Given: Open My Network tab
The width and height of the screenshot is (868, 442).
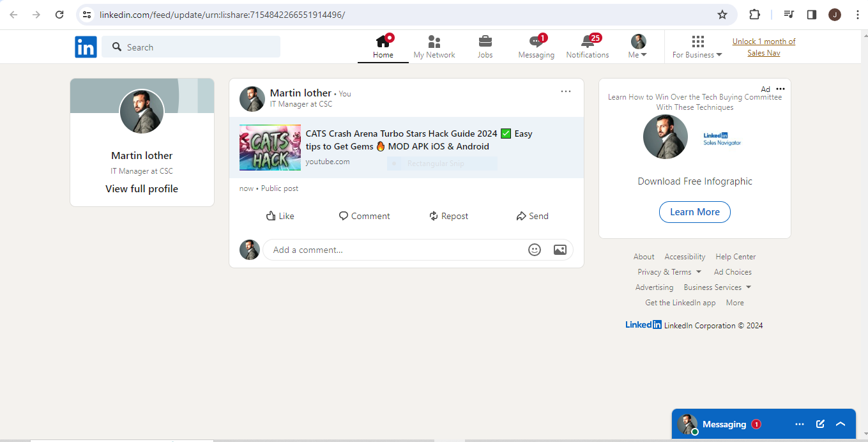Looking at the screenshot, I should pos(434,47).
